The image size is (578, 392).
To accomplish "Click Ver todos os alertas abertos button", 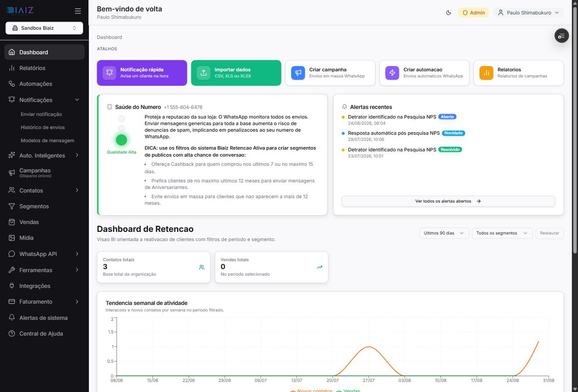I will click(448, 201).
